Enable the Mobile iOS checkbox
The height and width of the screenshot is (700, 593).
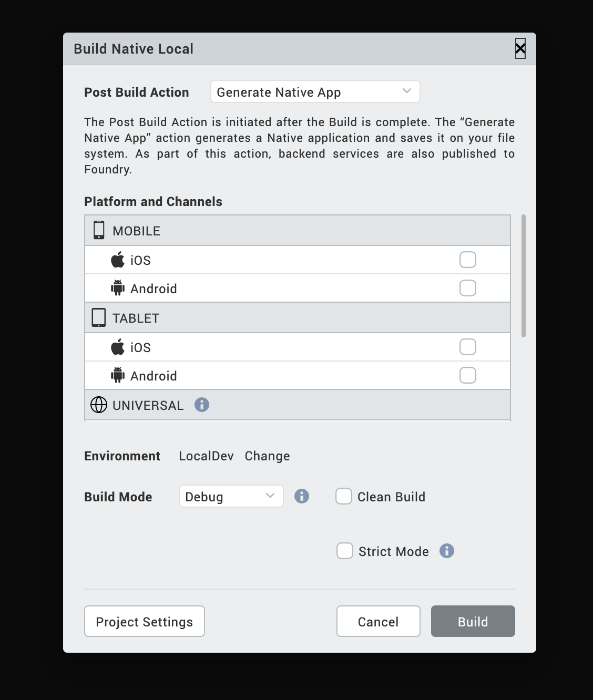coord(468,260)
